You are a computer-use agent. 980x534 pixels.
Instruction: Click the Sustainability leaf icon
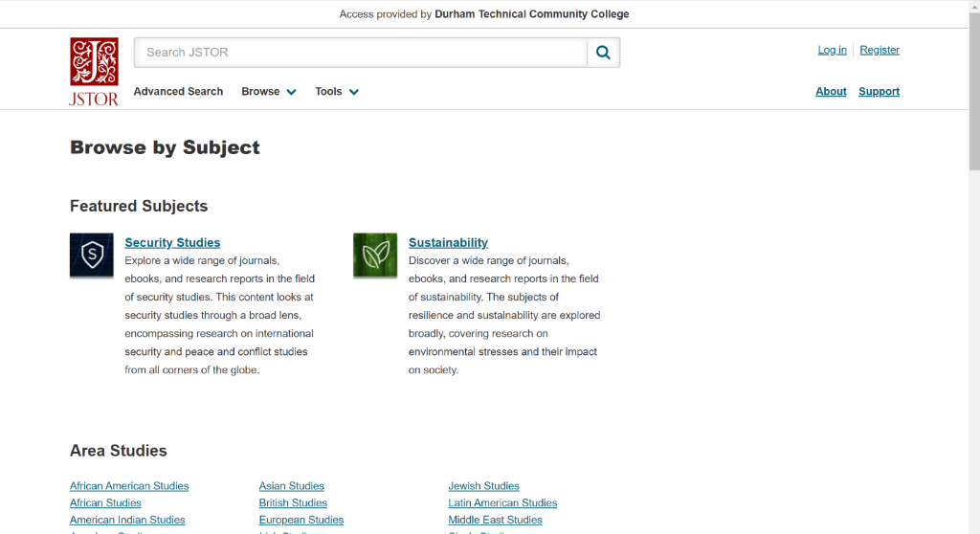375,255
